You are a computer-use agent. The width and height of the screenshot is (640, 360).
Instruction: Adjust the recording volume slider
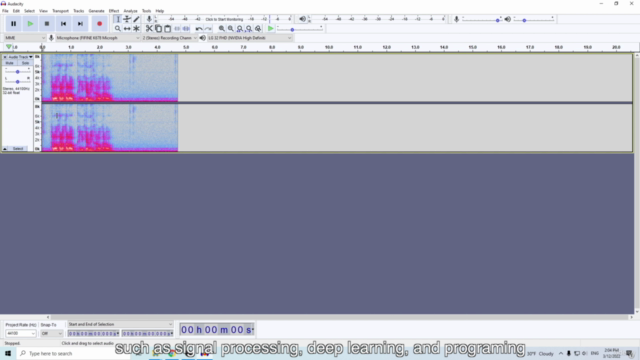[482, 19]
